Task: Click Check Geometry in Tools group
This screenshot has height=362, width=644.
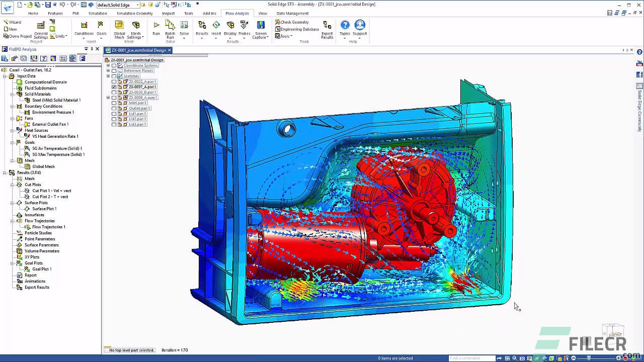Action: click(x=294, y=22)
